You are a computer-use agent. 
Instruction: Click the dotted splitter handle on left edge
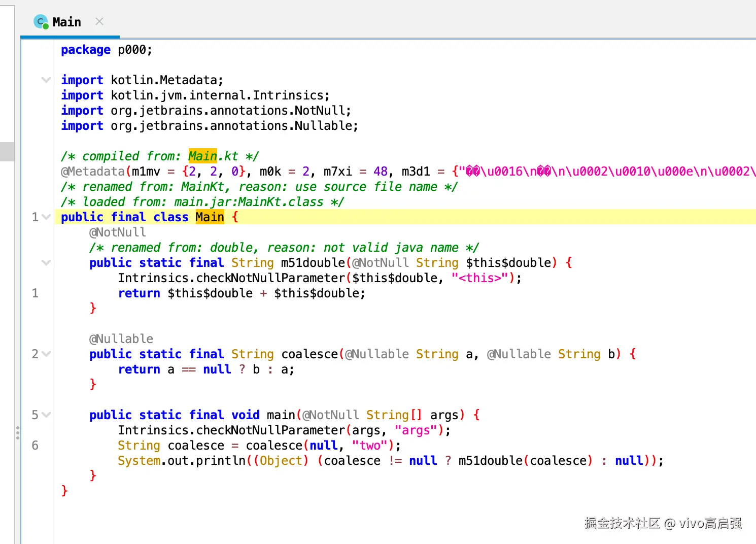[18, 433]
